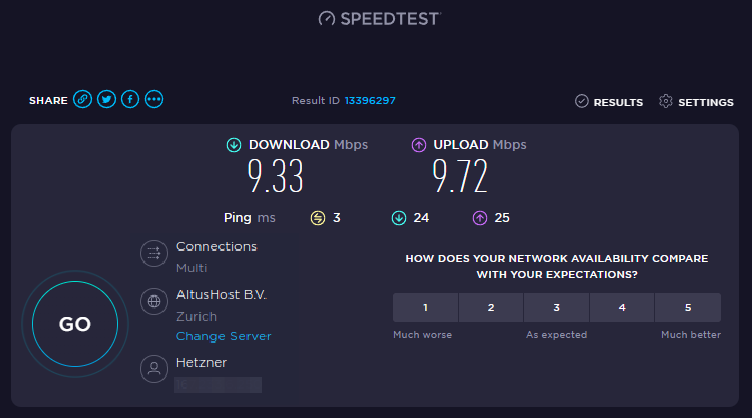The height and width of the screenshot is (418, 752).
Task: Select rating 2 in survey
Action: coord(491,307)
